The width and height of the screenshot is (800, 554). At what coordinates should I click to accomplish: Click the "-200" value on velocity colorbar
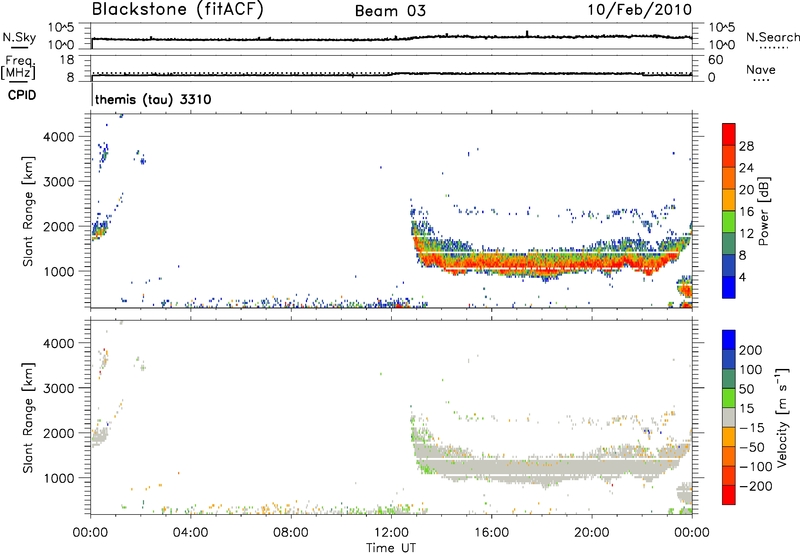756,486
